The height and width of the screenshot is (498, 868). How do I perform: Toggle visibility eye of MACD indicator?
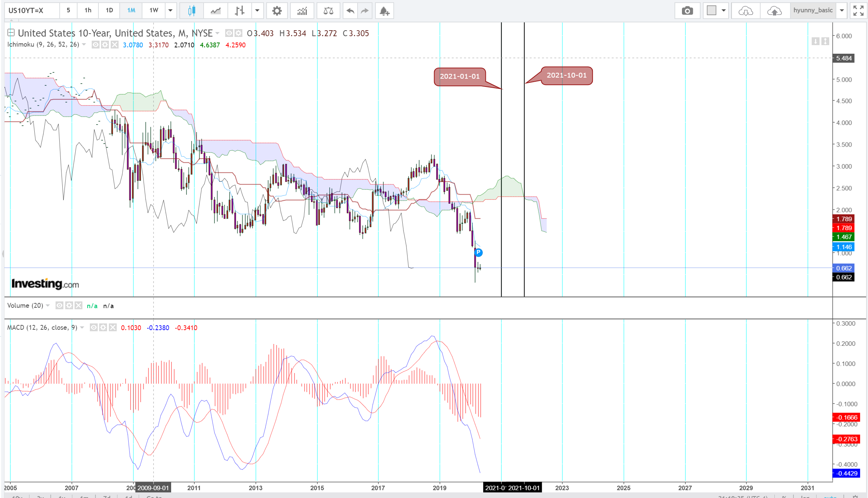coord(94,328)
